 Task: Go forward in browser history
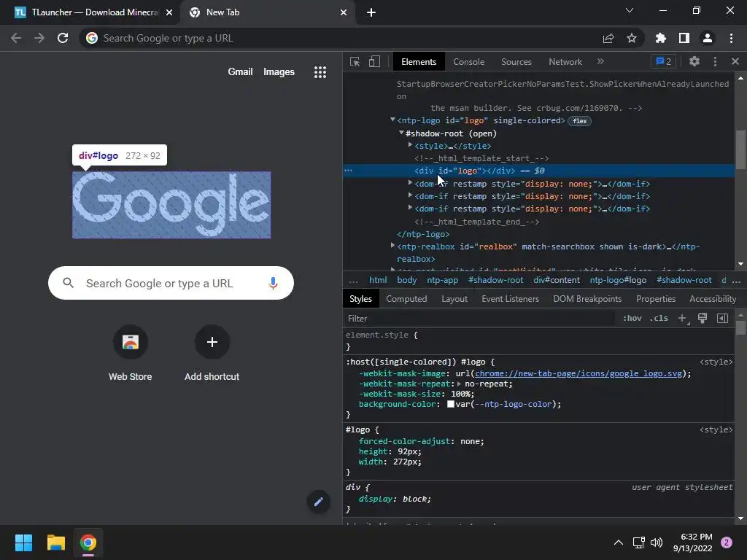[39, 38]
